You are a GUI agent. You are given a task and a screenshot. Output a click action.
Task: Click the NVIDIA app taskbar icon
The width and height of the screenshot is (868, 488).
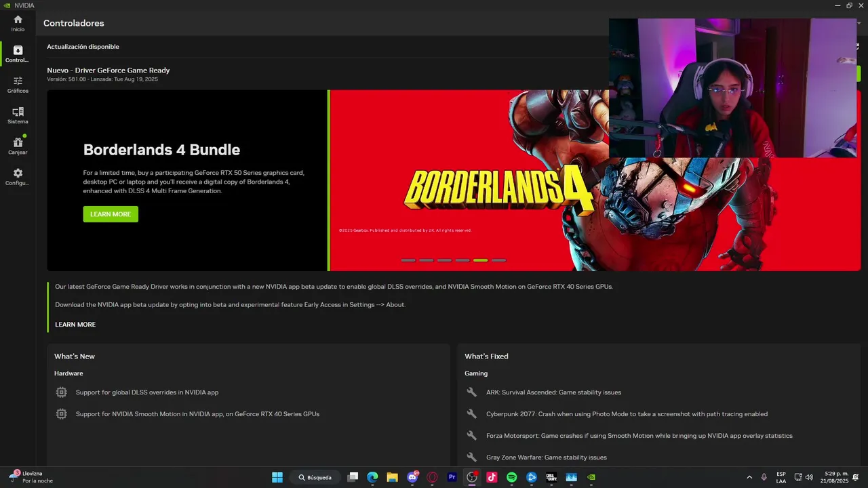[591, 477]
